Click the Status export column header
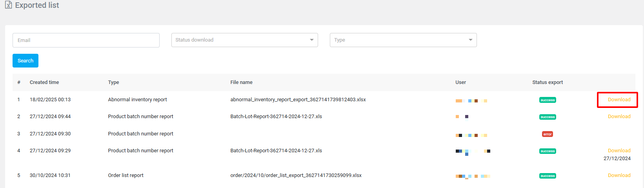The width and height of the screenshot is (644, 188). [547, 82]
